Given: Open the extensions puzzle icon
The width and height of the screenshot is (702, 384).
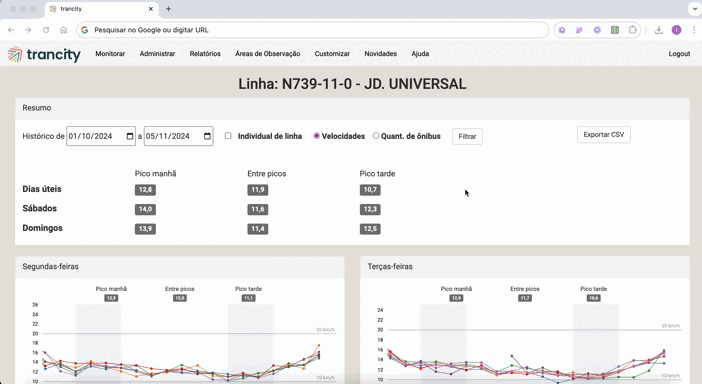Looking at the screenshot, I should point(633,30).
